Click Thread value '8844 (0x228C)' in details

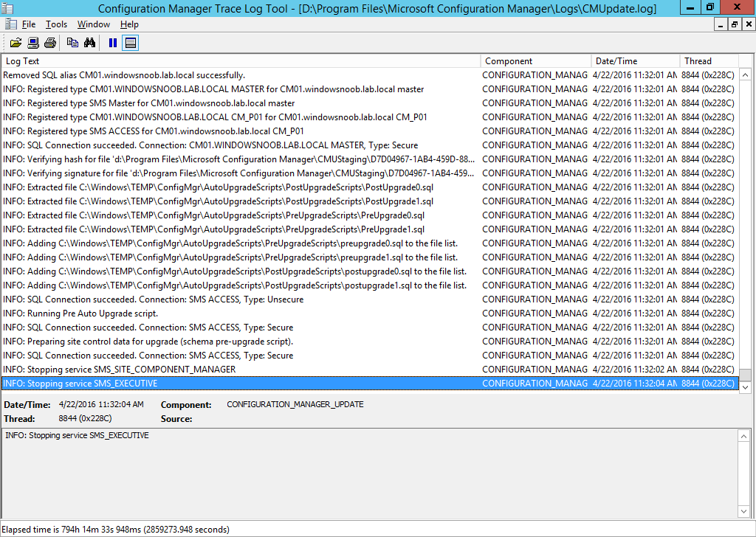(86, 418)
